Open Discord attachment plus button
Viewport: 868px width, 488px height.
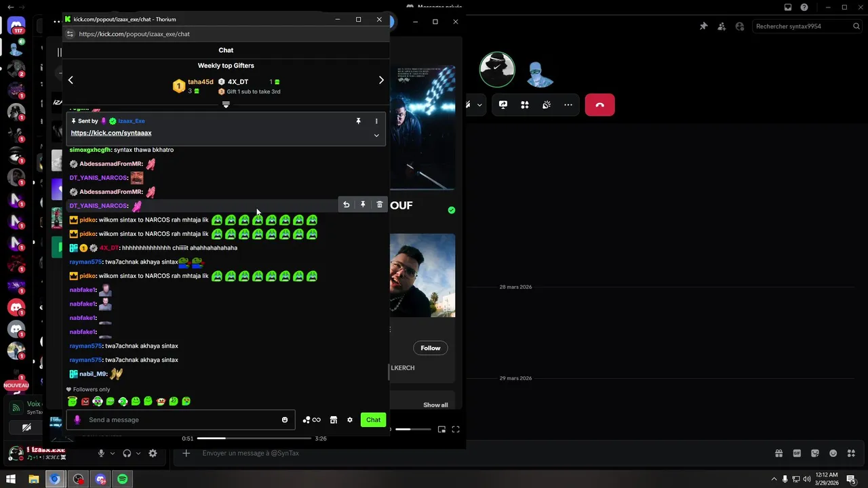tap(186, 453)
